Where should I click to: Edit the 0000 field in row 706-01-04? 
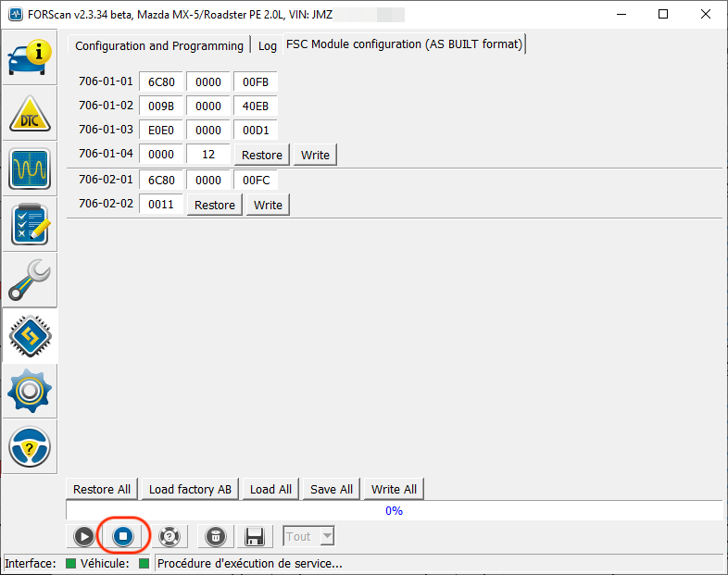tap(161, 155)
